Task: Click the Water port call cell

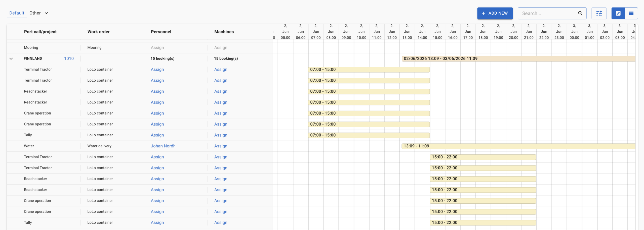Action: coord(29,146)
